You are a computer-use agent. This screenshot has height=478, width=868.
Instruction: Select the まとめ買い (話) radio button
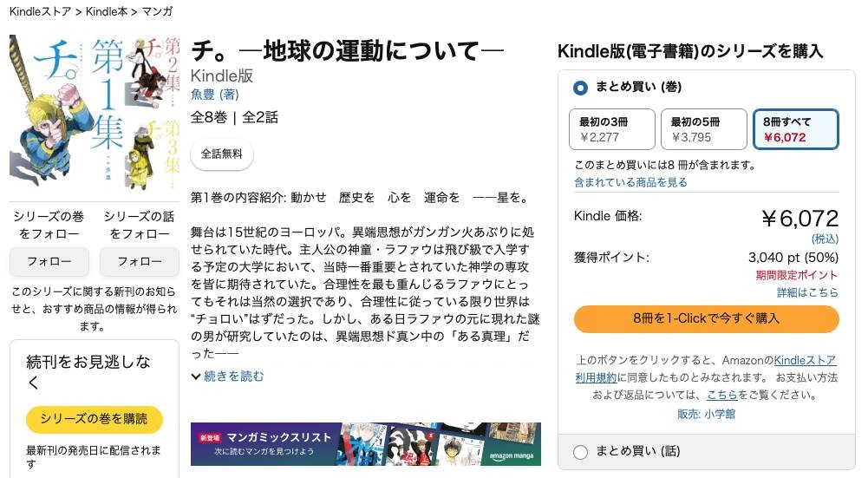pyautogui.click(x=580, y=452)
